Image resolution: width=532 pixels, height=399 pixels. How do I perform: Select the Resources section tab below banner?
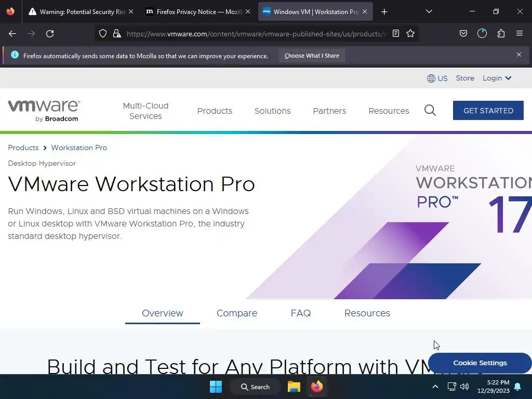click(367, 313)
